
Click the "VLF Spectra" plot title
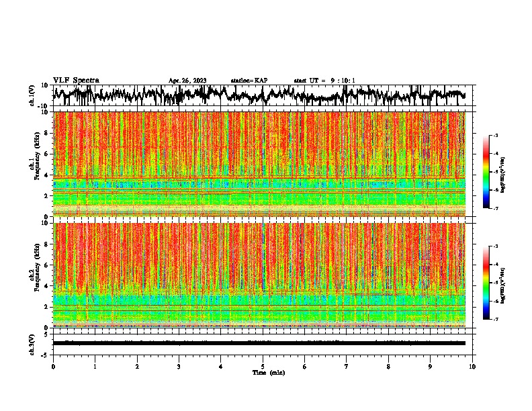pos(76,80)
